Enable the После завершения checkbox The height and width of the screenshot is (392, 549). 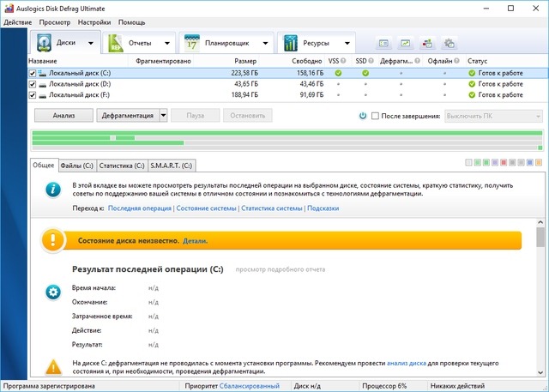[x=375, y=116]
